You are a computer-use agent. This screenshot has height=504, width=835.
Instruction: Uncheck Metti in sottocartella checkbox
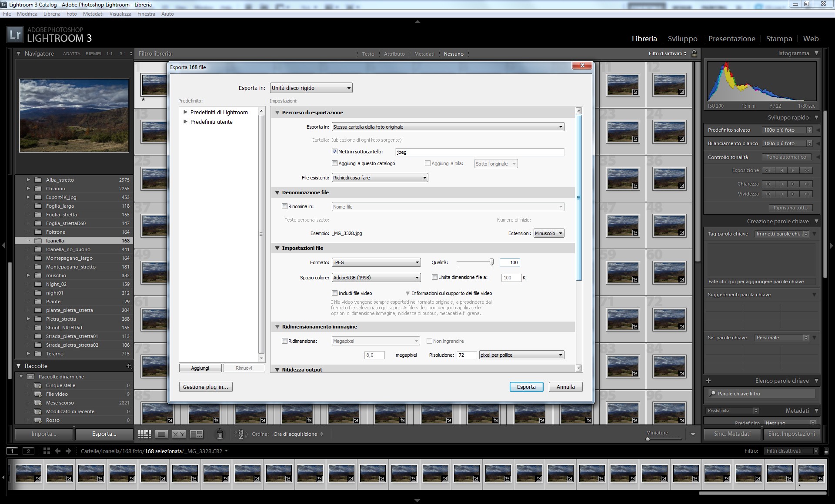(x=334, y=152)
